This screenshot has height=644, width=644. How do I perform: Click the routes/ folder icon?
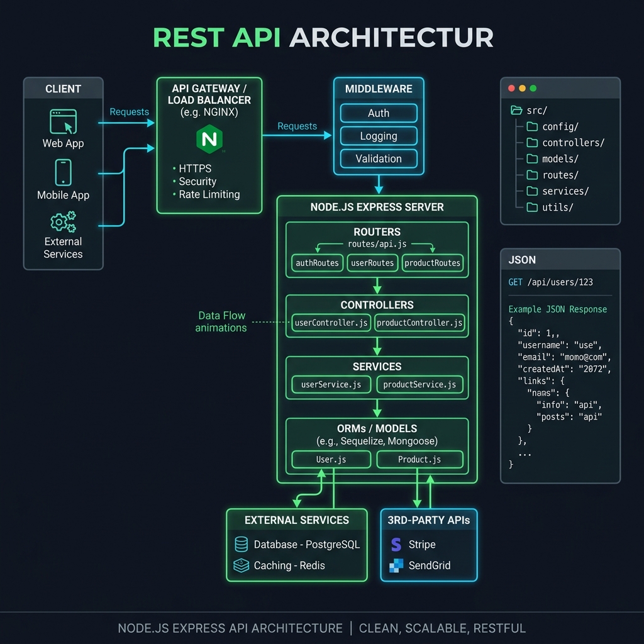tap(532, 175)
